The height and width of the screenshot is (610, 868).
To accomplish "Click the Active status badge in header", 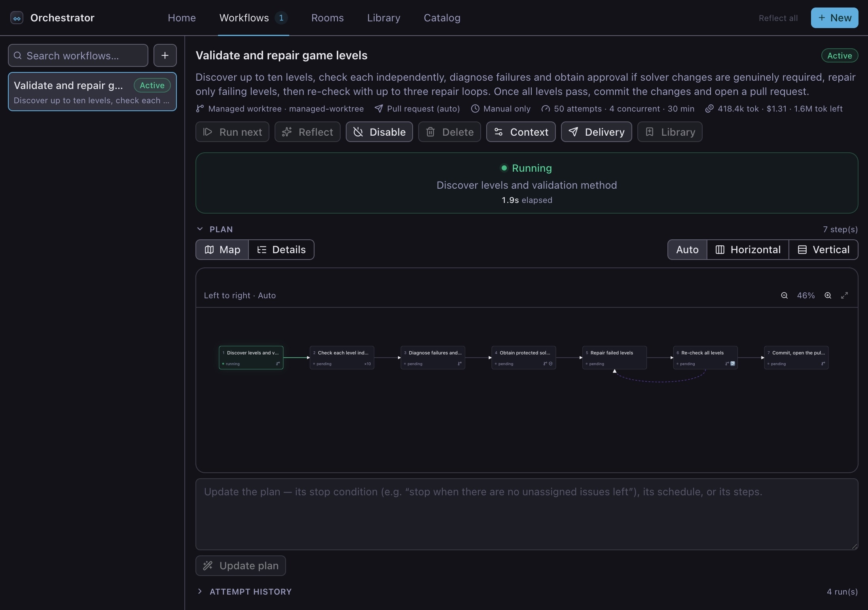I will (840, 55).
